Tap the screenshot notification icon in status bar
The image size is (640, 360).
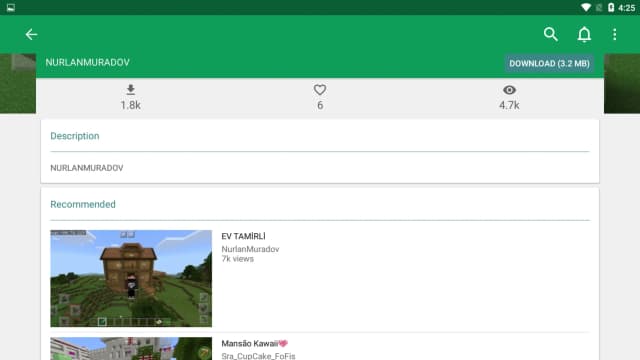(x=11, y=8)
